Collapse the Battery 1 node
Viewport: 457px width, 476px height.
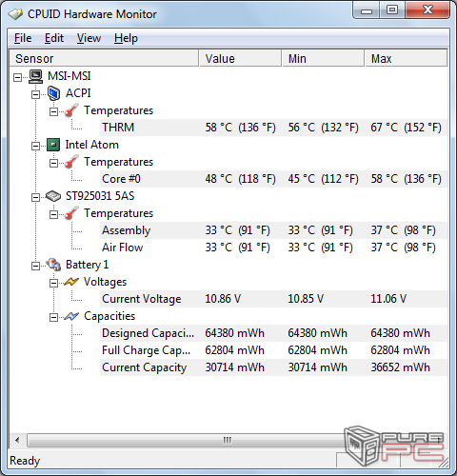(36, 266)
